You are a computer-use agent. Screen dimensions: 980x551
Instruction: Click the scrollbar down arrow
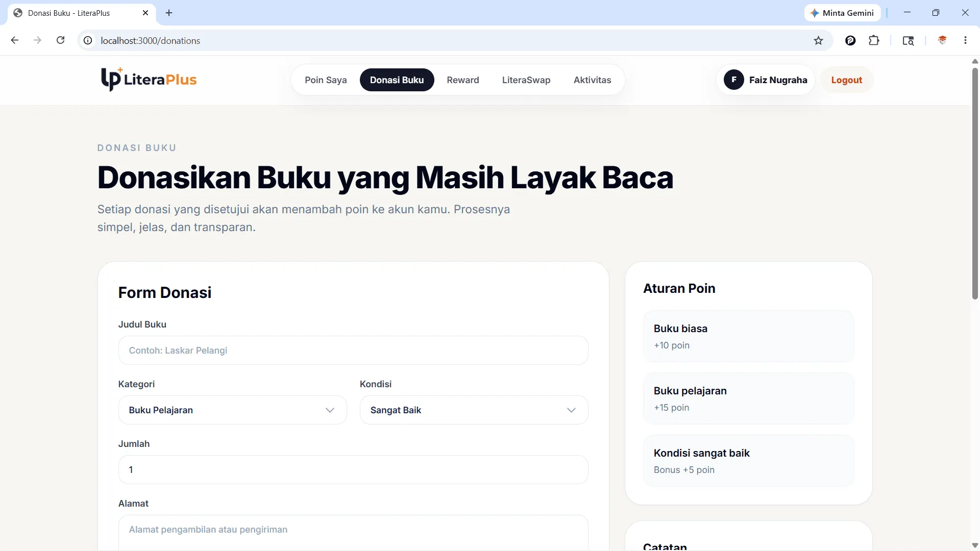(x=975, y=545)
